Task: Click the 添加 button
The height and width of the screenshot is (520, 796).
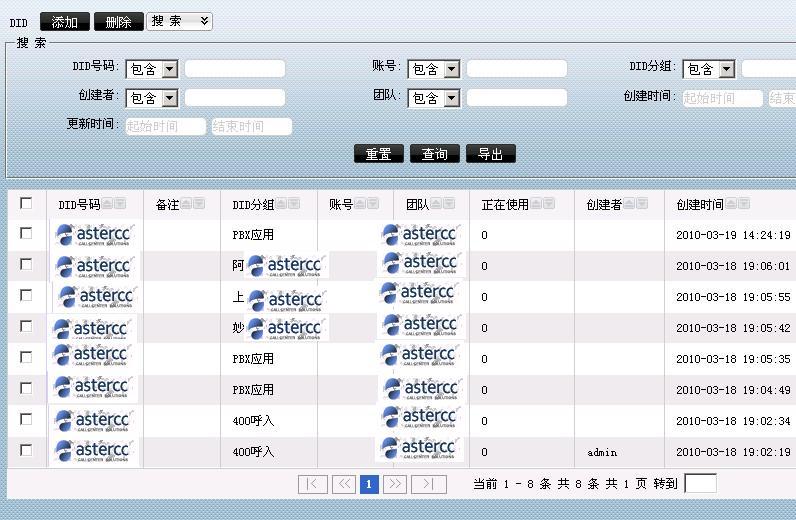Action: 65,22
